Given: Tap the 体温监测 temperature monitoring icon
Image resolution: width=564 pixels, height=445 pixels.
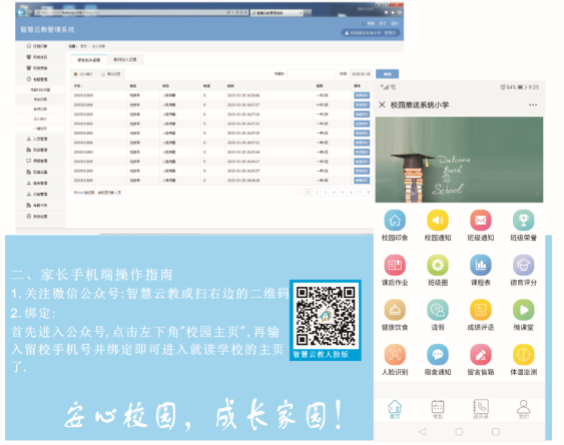Looking at the screenshot, I should pos(523,354).
